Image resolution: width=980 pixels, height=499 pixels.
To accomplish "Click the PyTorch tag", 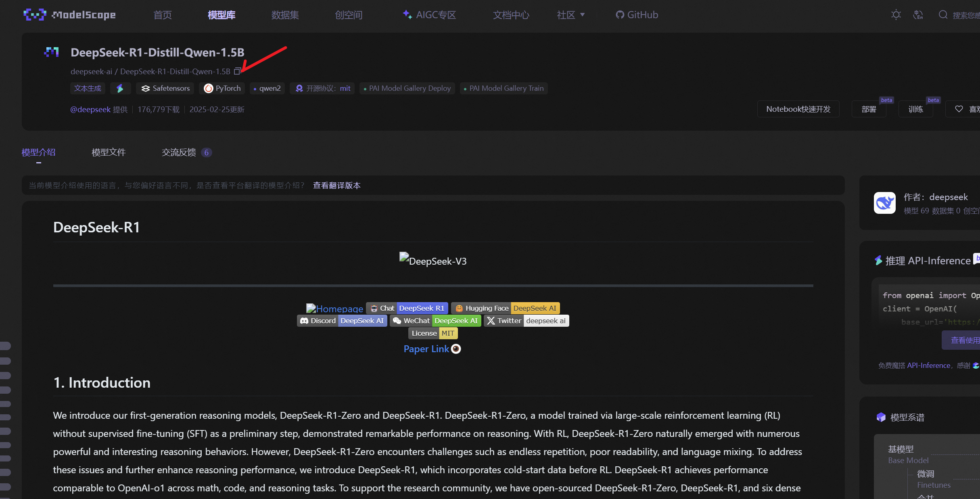I will coord(222,88).
